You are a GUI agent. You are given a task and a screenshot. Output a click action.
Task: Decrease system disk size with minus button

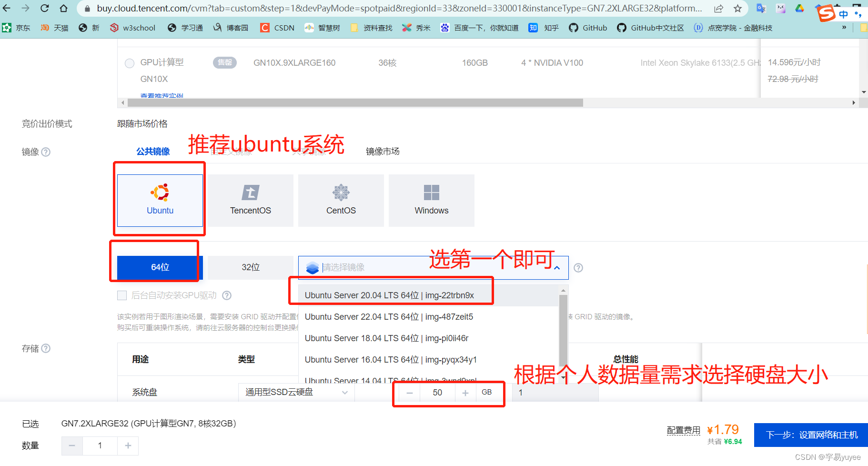[410, 393]
